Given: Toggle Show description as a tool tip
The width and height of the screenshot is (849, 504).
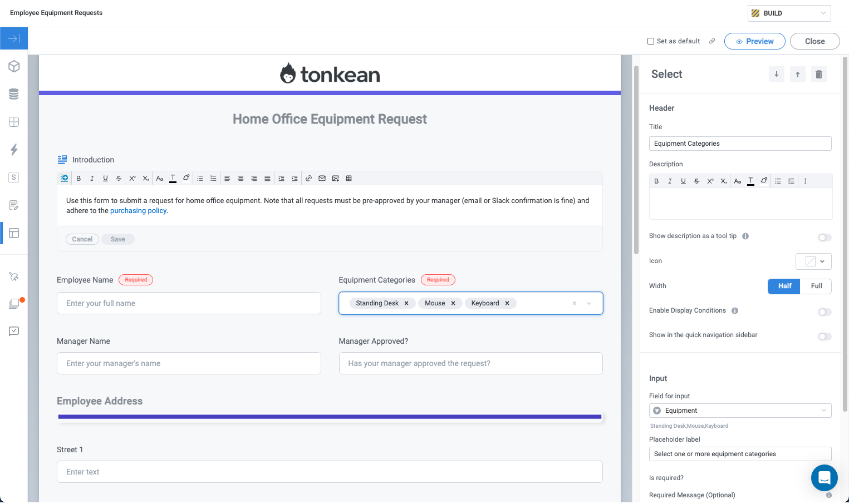Looking at the screenshot, I should pyautogui.click(x=825, y=238).
